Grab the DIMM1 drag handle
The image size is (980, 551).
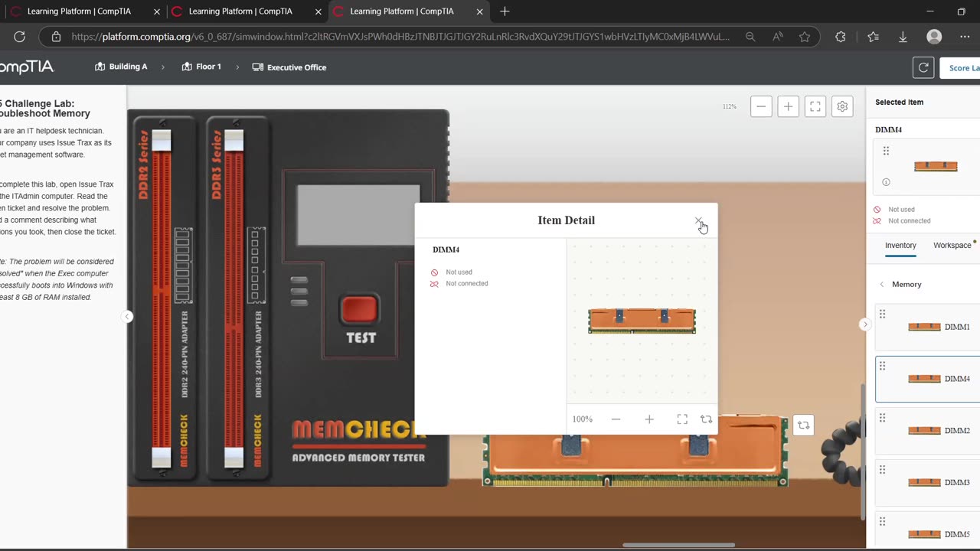[x=882, y=314]
